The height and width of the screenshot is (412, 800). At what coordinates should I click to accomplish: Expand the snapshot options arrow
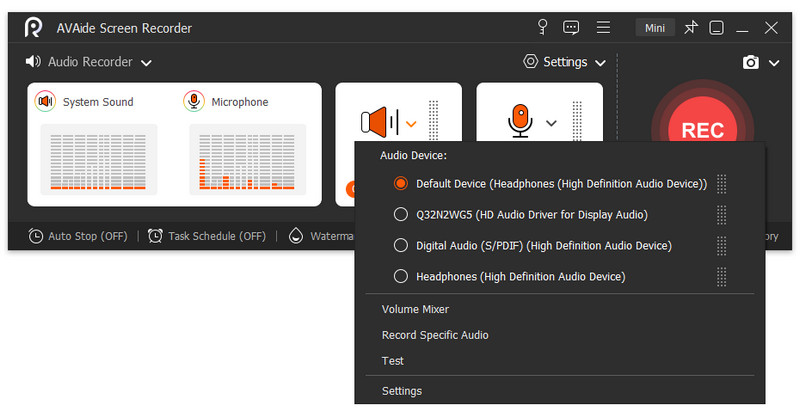(774, 63)
